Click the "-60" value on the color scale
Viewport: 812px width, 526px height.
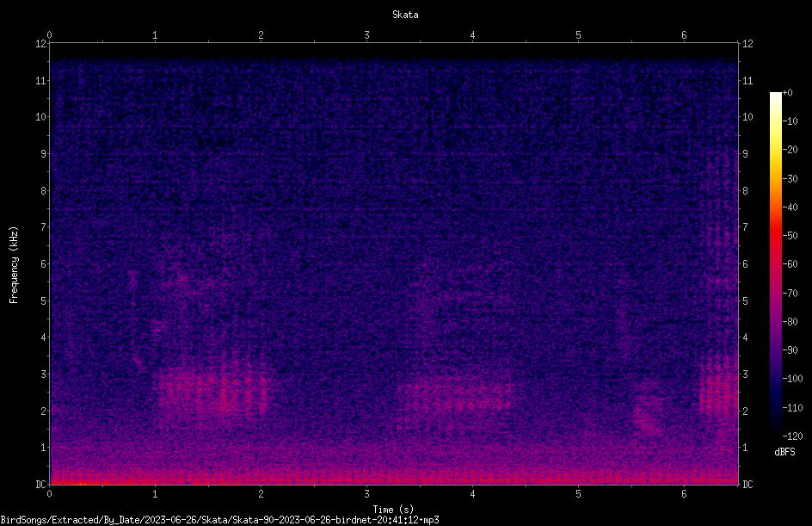click(790, 264)
